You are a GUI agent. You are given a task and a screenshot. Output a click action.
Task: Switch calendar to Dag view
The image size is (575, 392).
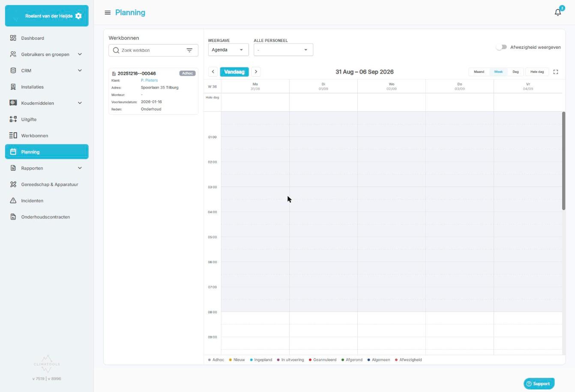[515, 72]
